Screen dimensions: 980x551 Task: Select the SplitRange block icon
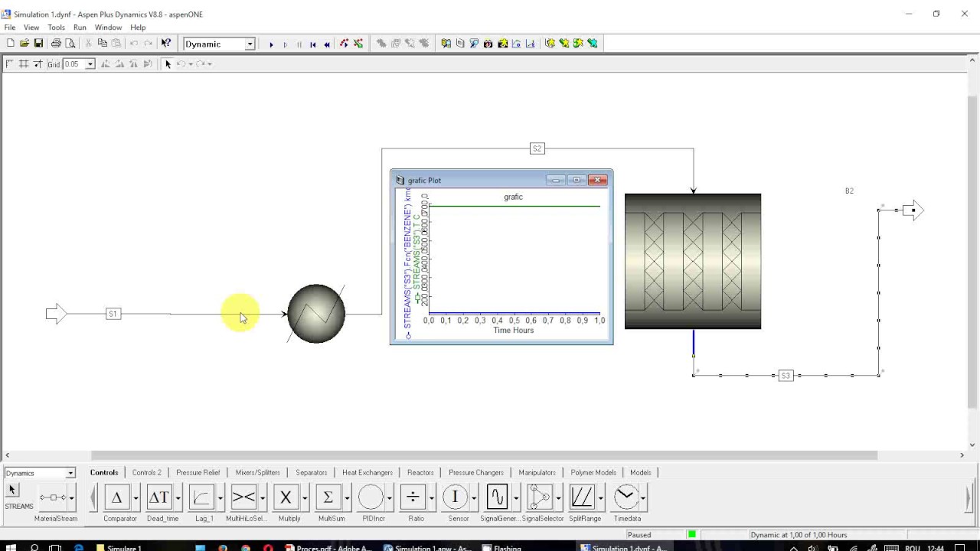[582, 497]
